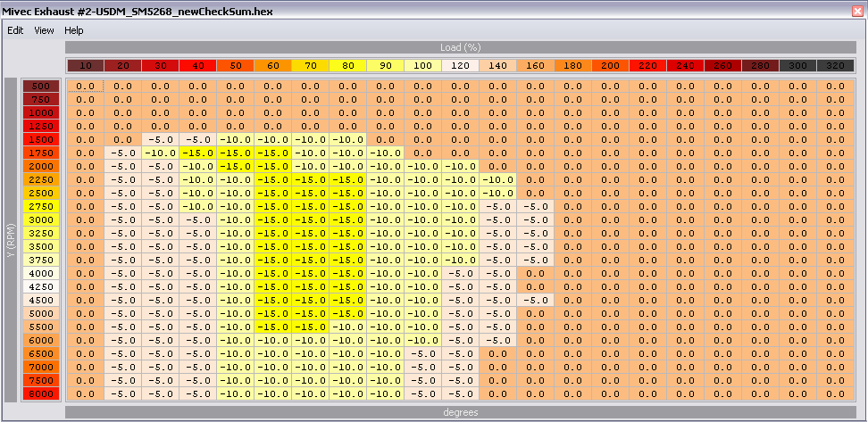Viewport: 868px width, 422px height.
Task: Click the cell at 1000 RPM, load 240
Action: [685, 112]
